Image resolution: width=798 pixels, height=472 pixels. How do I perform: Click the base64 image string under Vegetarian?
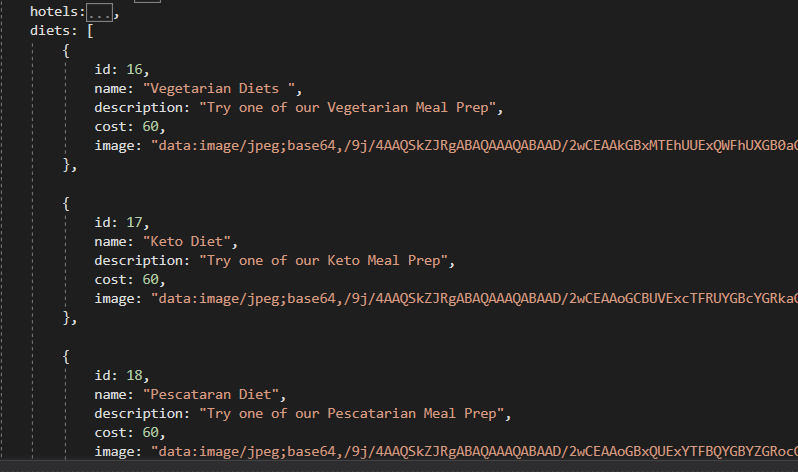[x=474, y=146]
